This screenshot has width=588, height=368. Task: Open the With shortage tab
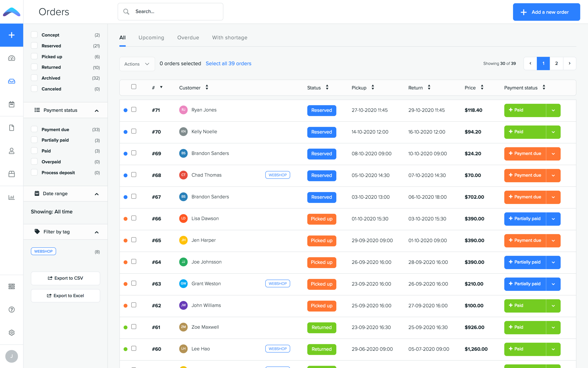230,38
